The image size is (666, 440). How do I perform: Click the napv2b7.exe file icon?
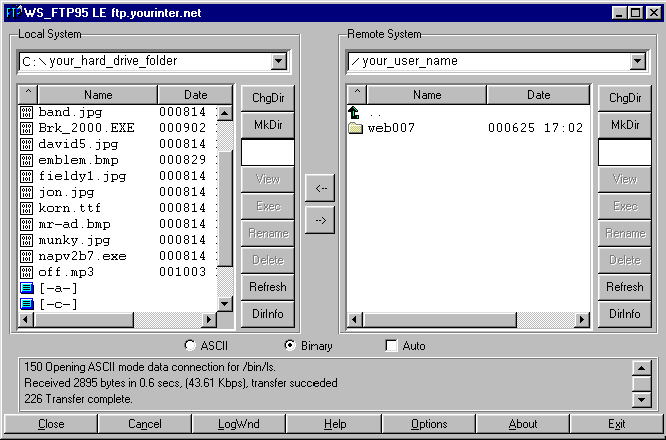(26, 256)
